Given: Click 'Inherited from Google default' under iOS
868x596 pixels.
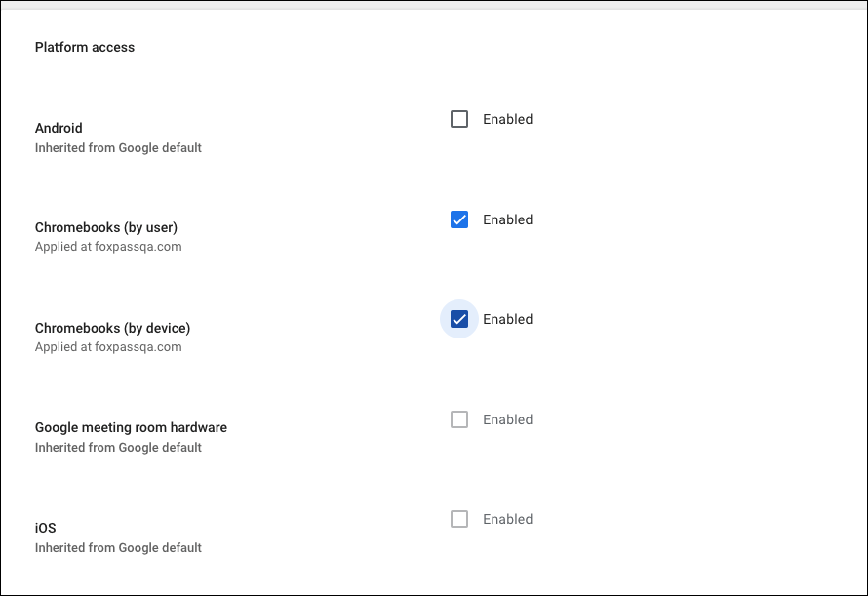Looking at the screenshot, I should pos(118,548).
